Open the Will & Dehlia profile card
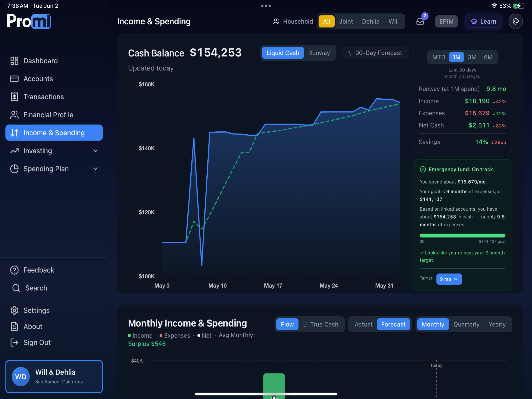The image size is (532, 399). pyautogui.click(x=54, y=376)
